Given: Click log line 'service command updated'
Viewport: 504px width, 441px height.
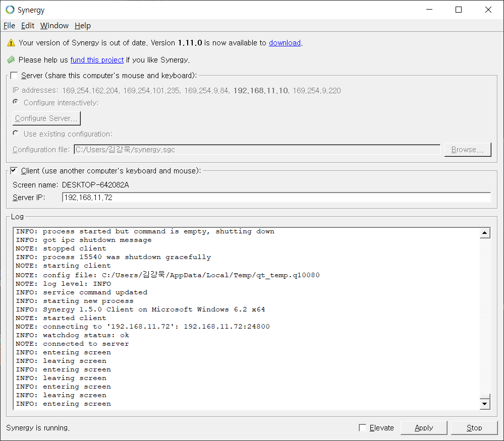Looking at the screenshot, I should click(x=81, y=292).
